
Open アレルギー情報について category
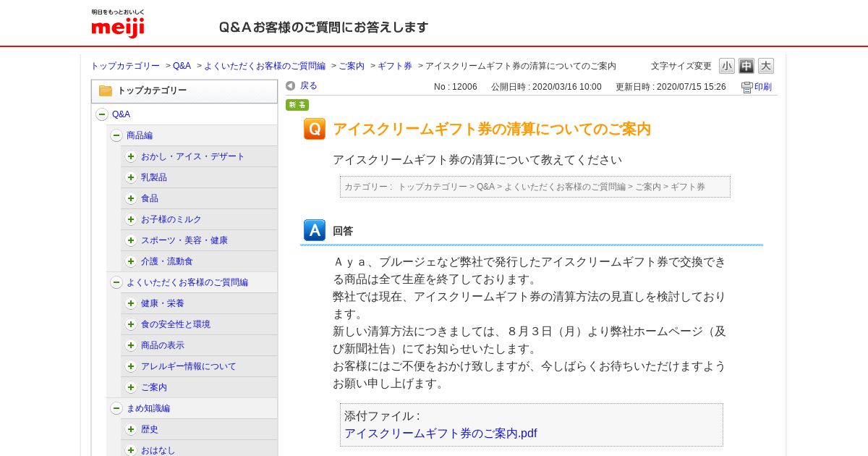189,366
